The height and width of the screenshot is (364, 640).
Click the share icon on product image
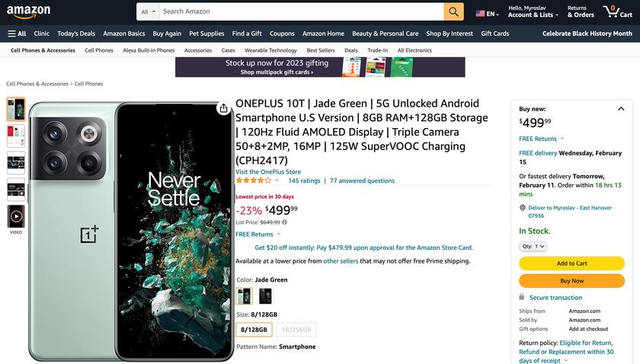pyautogui.click(x=223, y=108)
